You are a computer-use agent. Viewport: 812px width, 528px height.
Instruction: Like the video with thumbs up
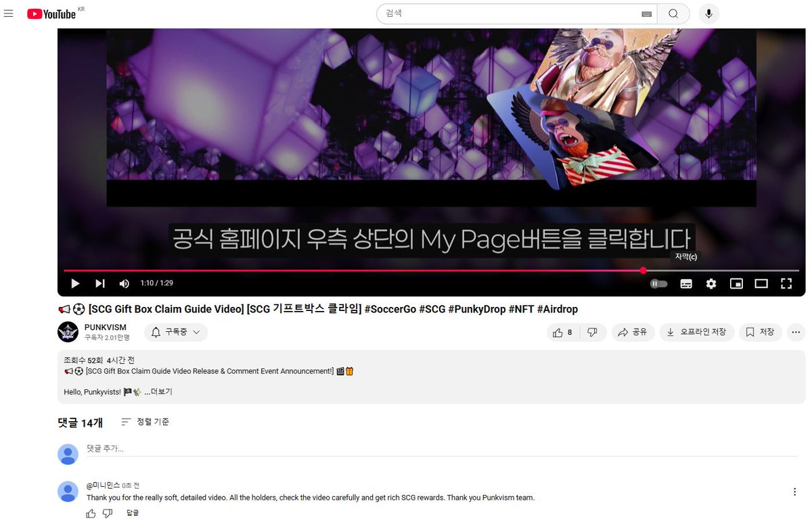pos(562,332)
